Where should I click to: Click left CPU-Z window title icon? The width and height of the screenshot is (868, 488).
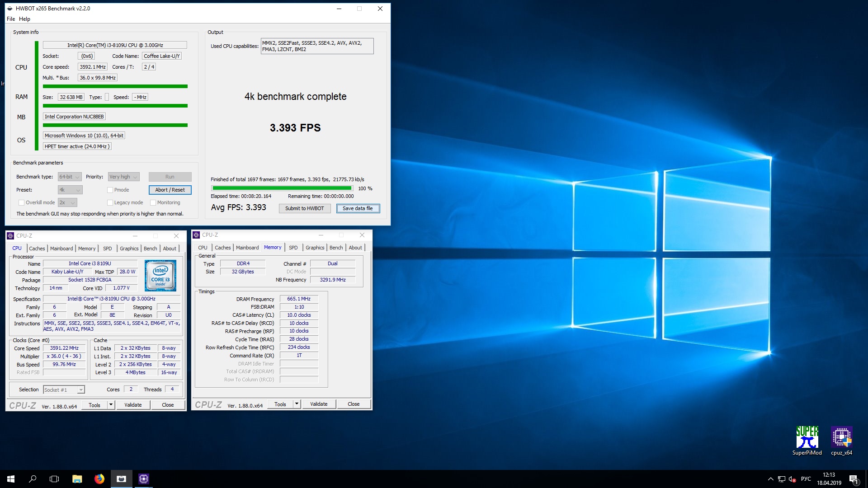point(10,236)
